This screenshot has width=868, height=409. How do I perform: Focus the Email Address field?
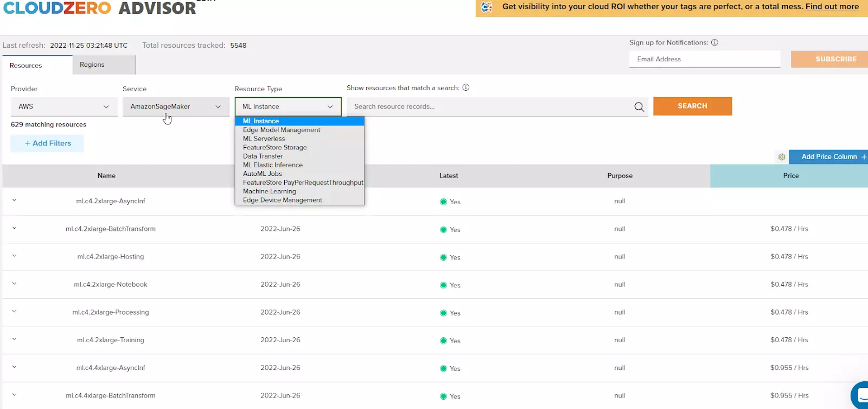coord(705,59)
